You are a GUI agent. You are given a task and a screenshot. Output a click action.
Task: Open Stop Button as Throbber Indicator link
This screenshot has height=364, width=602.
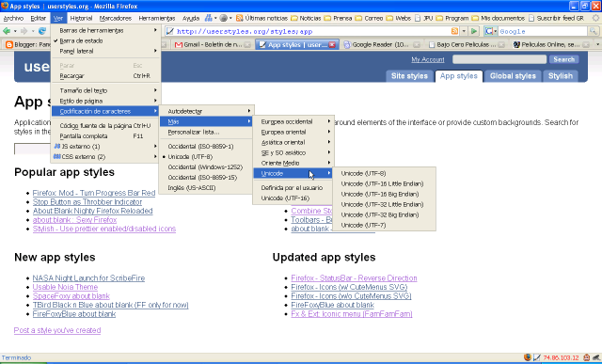pyautogui.click(x=87, y=202)
